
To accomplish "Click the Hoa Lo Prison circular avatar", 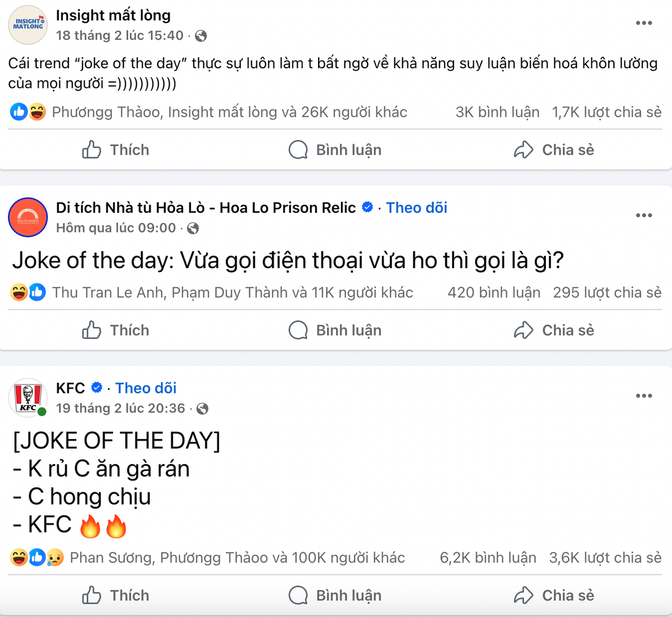I will coord(27,217).
